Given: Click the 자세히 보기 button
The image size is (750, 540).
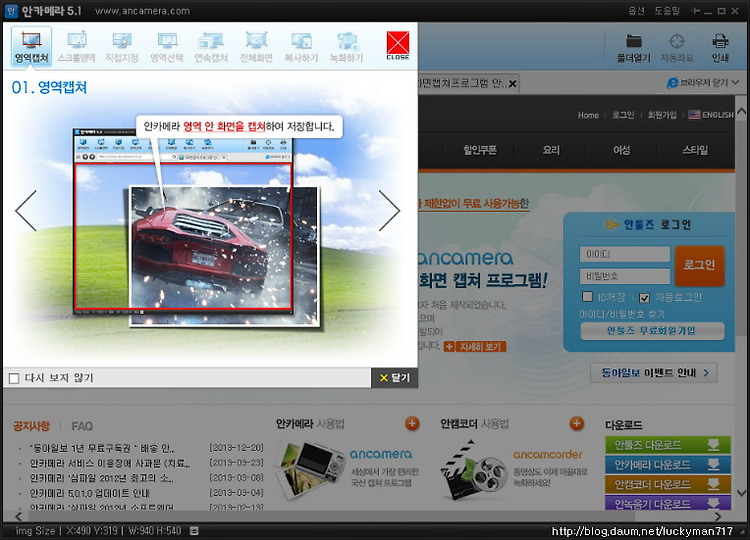Looking at the screenshot, I should pos(475,347).
